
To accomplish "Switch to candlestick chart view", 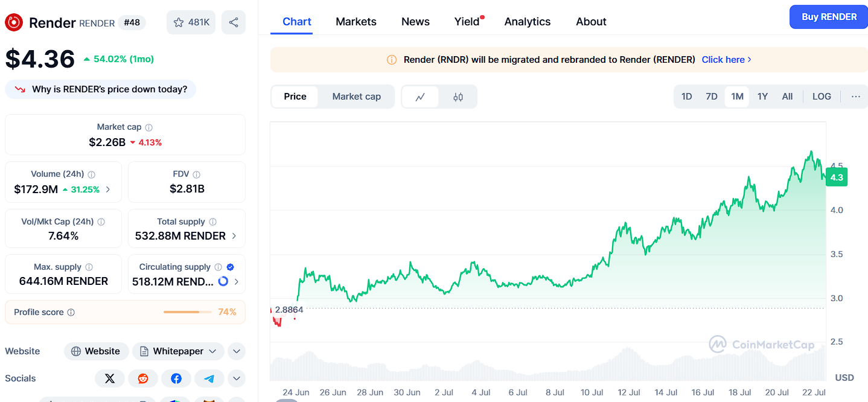I will pos(458,97).
